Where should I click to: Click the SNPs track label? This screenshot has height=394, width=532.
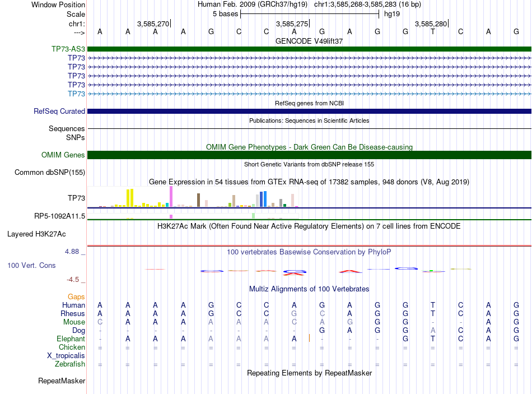pos(76,137)
